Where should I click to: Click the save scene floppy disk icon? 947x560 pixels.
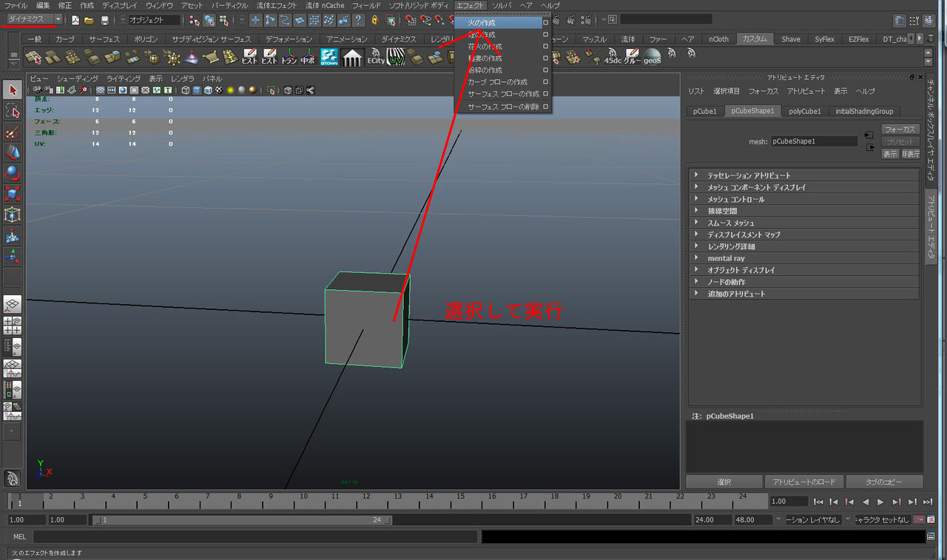[104, 20]
